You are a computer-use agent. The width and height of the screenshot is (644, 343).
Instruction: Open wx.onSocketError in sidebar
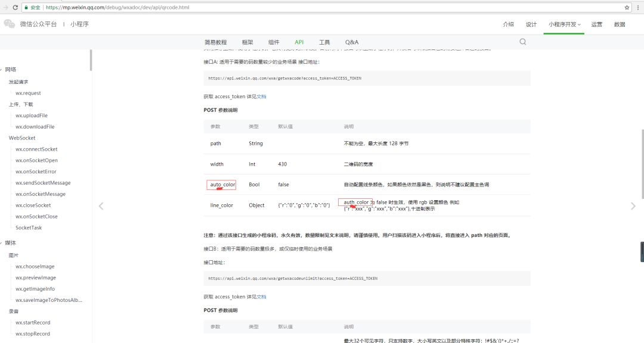tap(36, 171)
